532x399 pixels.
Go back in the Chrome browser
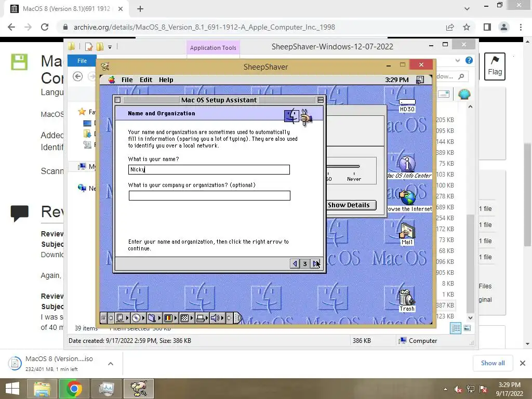11,27
